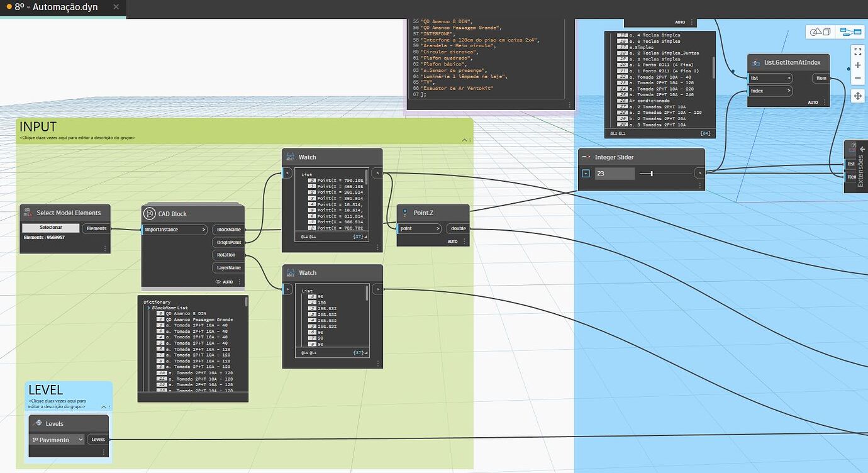Click the CAD Block node header icon
Image resolution: width=868 pixels, height=473 pixels.
(150, 213)
